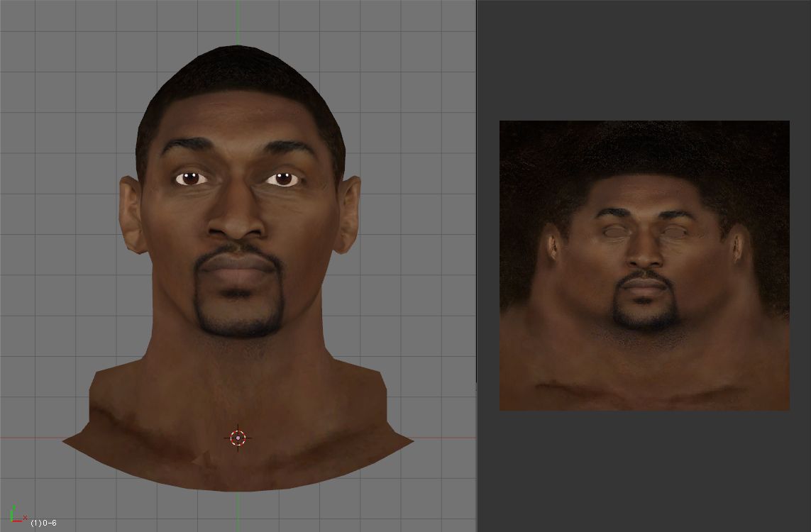Click the empty dark area above the texture

(x=644, y=60)
